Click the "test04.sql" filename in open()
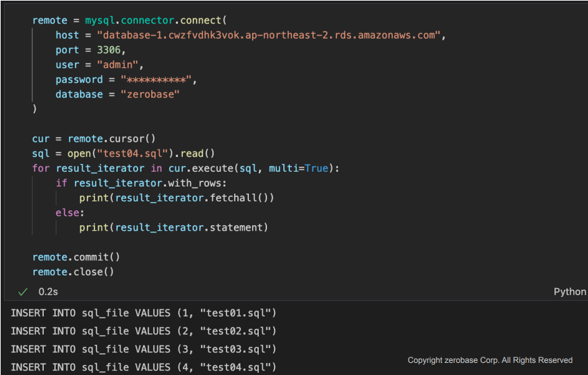Viewport: 588px width, 375px height. tap(132, 153)
